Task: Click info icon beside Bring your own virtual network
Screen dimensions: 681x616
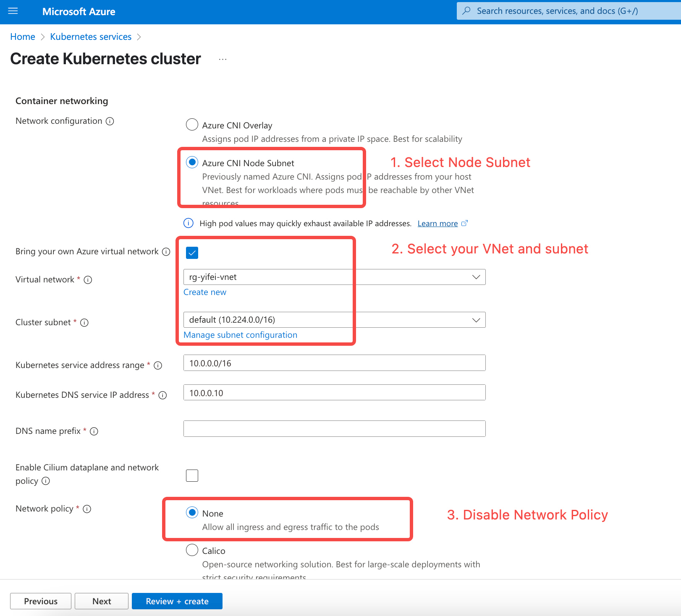Action: click(x=166, y=252)
